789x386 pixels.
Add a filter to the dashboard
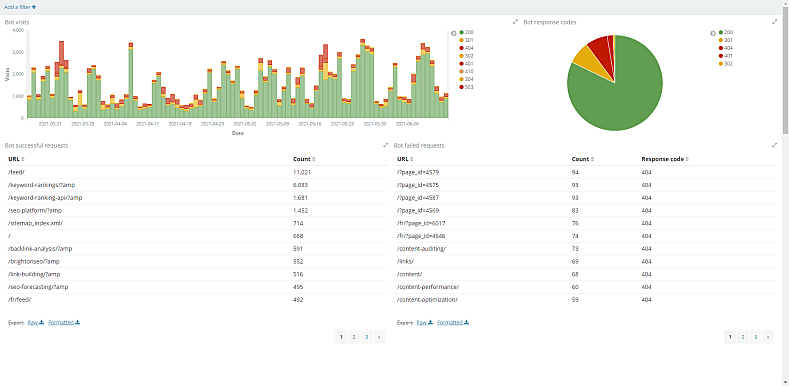click(x=20, y=7)
